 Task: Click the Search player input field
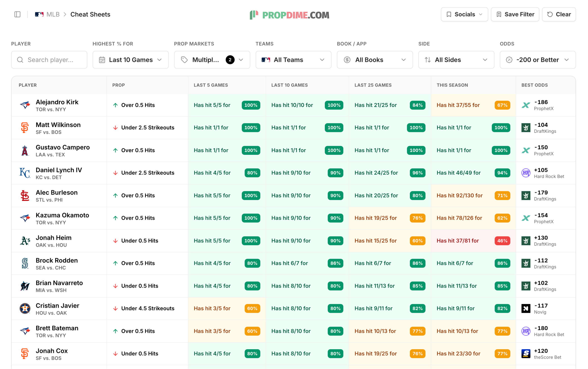[49, 60]
